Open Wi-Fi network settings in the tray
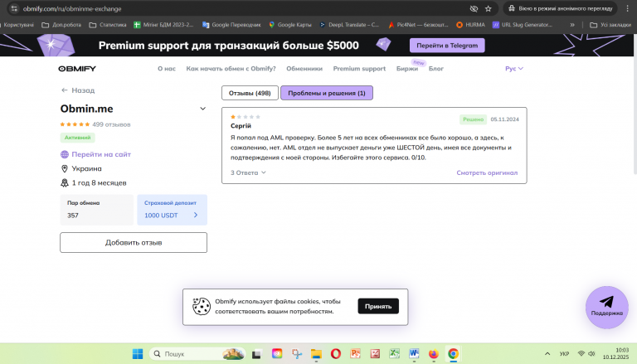637x364 pixels. (x=581, y=353)
